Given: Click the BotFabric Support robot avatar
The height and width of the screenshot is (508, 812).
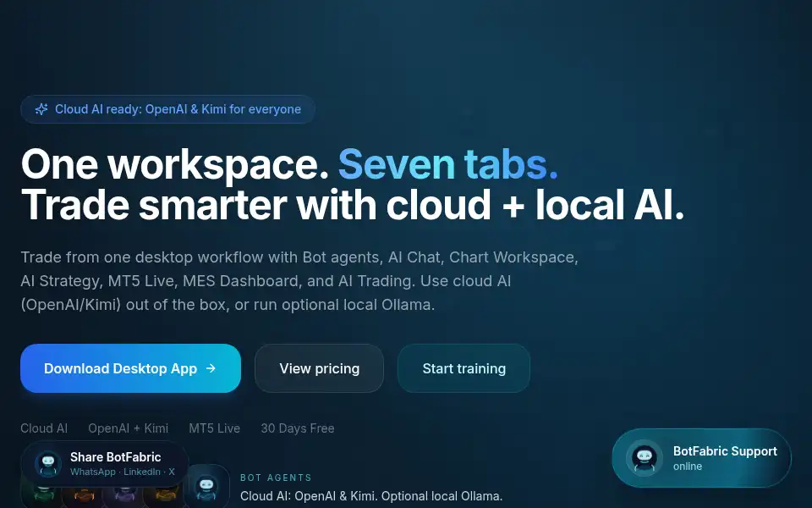Looking at the screenshot, I should tap(645, 458).
